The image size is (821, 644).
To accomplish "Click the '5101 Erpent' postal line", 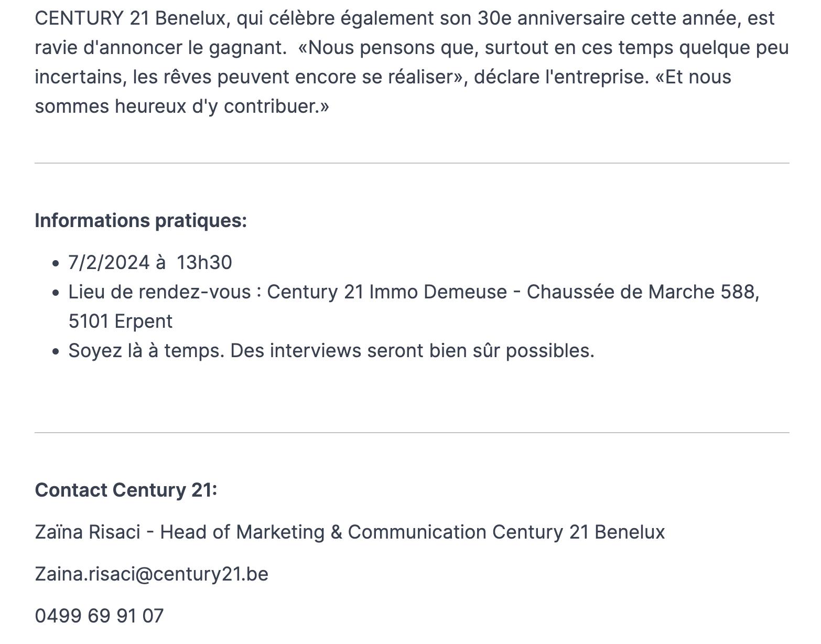I will pyautogui.click(x=120, y=321).
